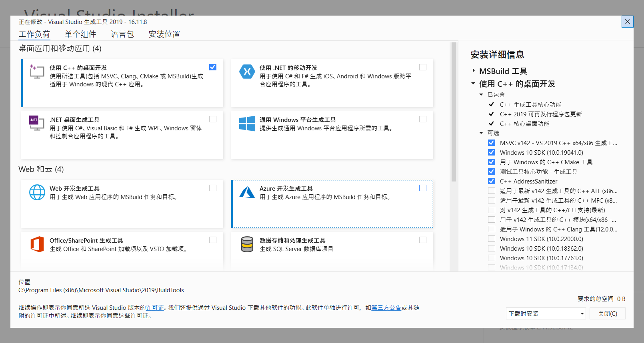Click the C++ 生成工具核心功能 included item
Screen dimensions: 644x343
530,105
